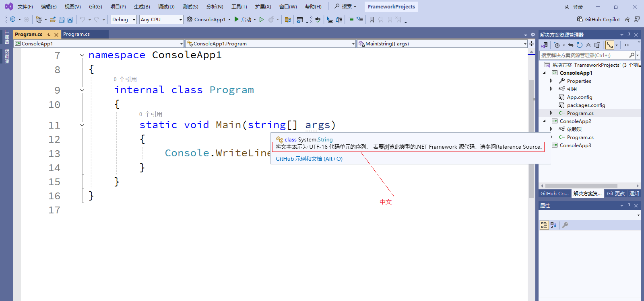Click the Save All double-disk icon
This screenshot has height=301, width=644.
pyautogui.click(x=70, y=19)
